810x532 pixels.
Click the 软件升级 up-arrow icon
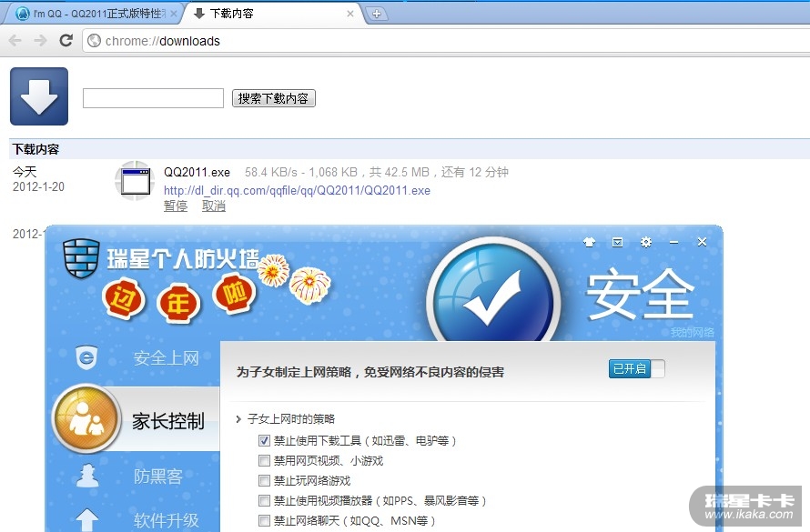coord(86,519)
